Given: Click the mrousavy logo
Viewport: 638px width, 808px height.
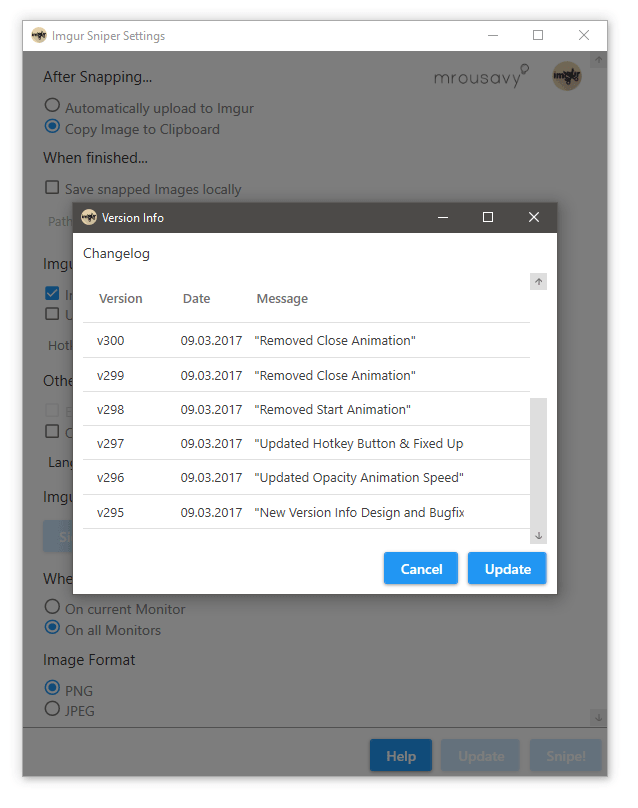Looking at the screenshot, I should click(478, 77).
